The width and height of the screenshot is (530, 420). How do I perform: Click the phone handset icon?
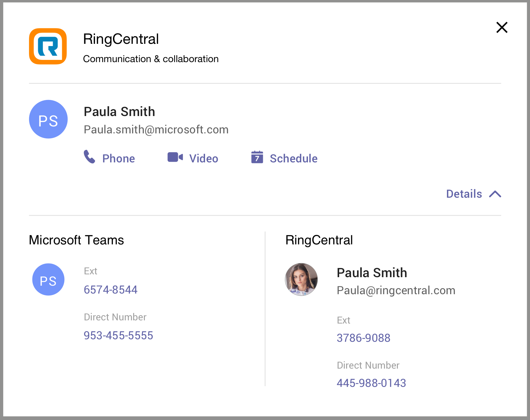89,157
